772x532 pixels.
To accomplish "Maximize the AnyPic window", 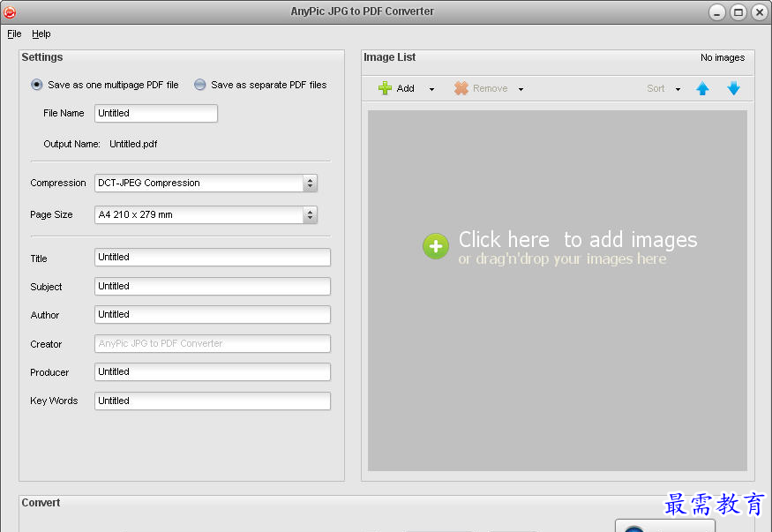I will (x=738, y=12).
